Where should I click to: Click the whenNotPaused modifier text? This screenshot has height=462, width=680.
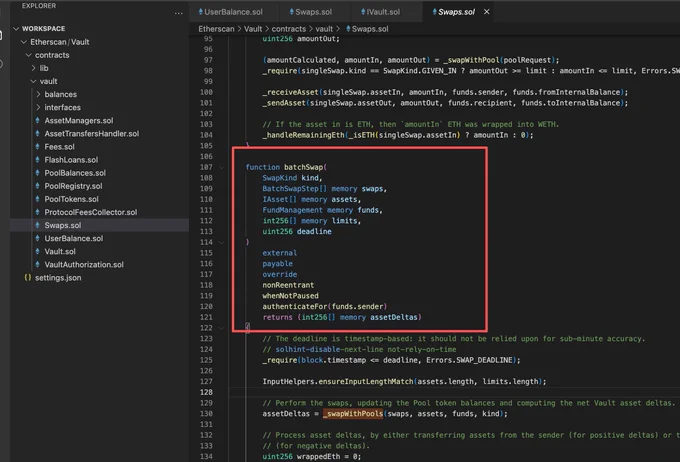coord(290,296)
